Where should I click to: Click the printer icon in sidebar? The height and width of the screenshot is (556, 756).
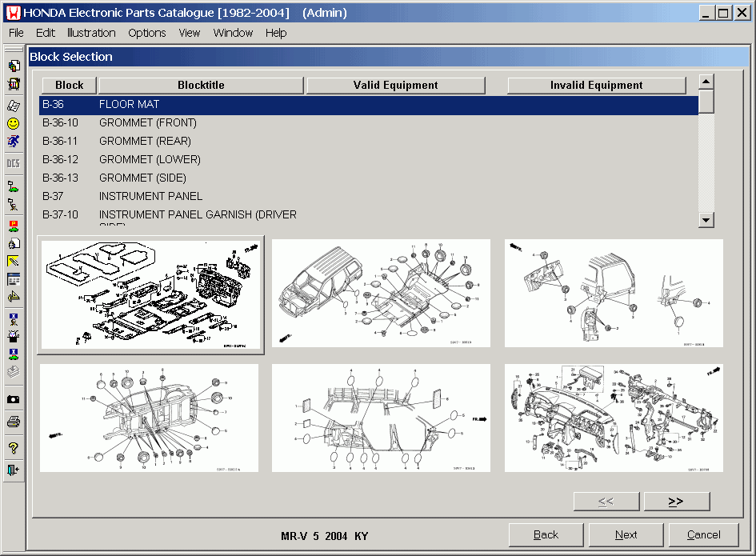coord(14,422)
